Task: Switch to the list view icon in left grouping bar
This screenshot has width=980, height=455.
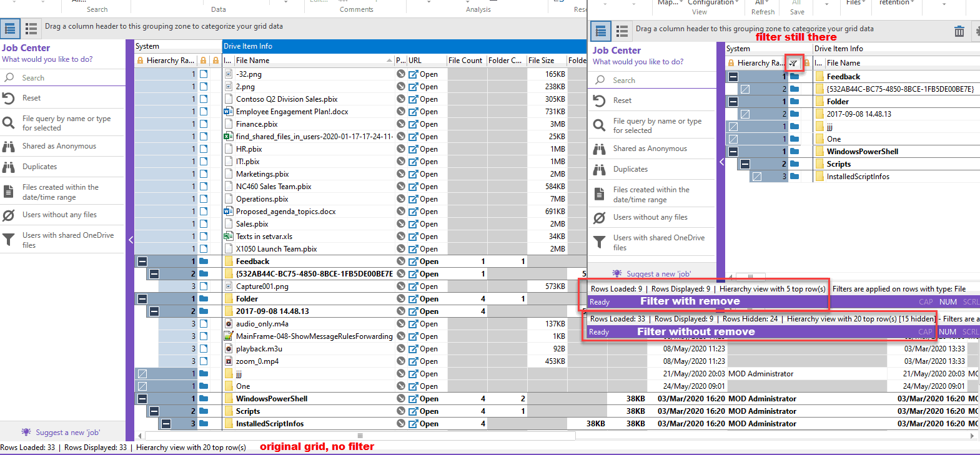Action: pos(31,28)
